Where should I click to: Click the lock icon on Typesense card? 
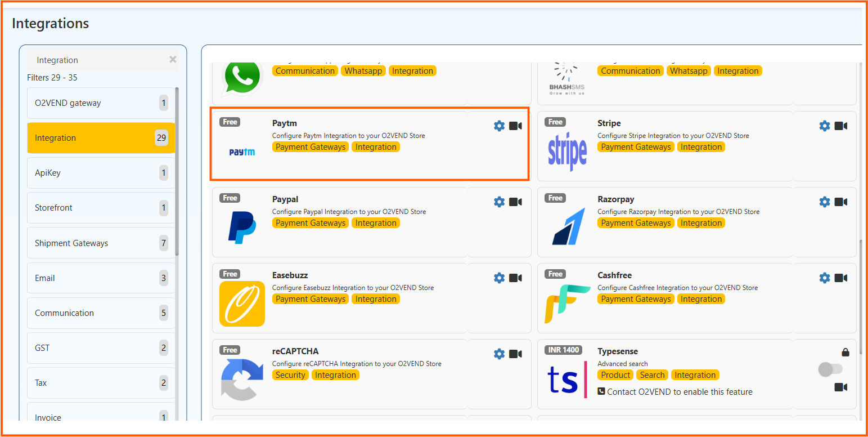pyautogui.click(x=845, y=352)
